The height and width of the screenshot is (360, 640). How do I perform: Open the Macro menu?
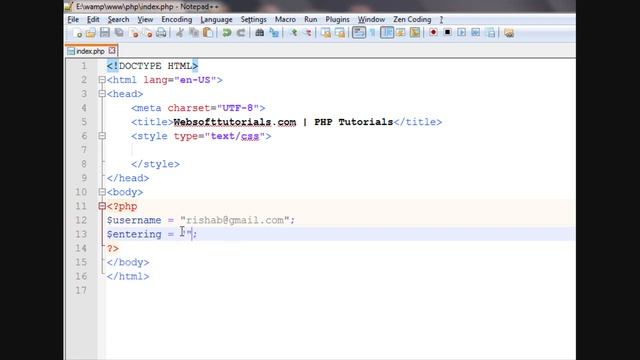[285, 19]
